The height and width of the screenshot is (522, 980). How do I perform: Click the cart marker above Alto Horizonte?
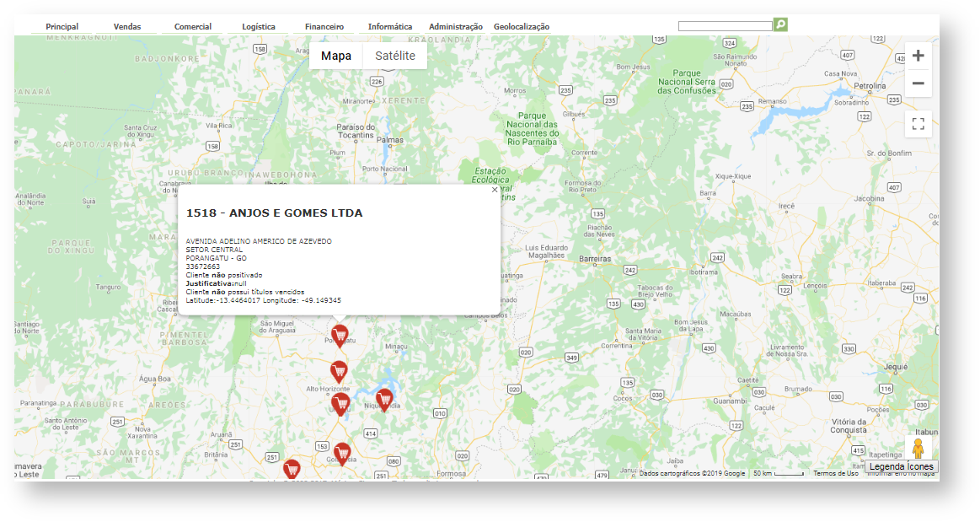point(339,371)
